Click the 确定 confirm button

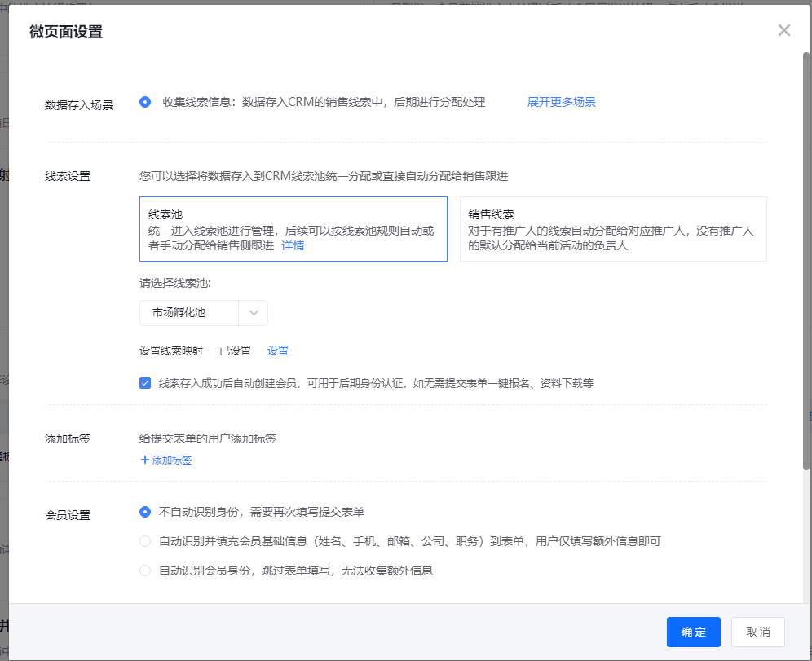point(694,632)
